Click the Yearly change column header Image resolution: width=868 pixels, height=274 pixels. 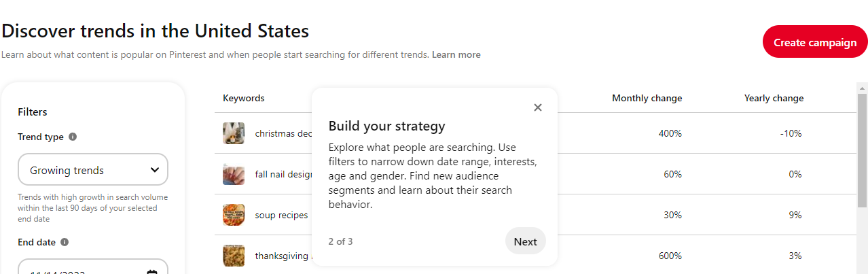point(774,99)
